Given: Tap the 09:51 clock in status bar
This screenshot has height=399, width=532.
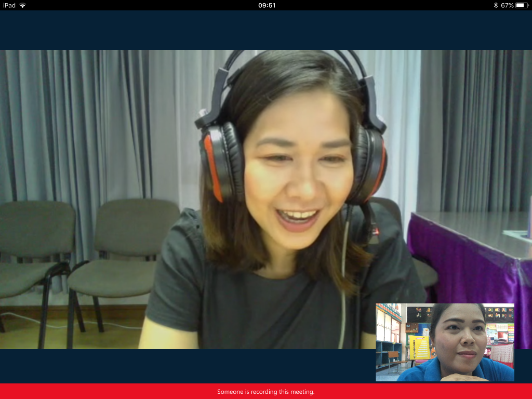Looking at the screenshot, I should (267, 5).
